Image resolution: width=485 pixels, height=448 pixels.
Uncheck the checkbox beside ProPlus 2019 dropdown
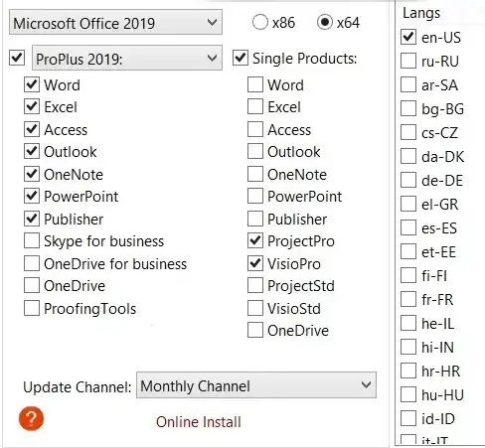[17, 58]
